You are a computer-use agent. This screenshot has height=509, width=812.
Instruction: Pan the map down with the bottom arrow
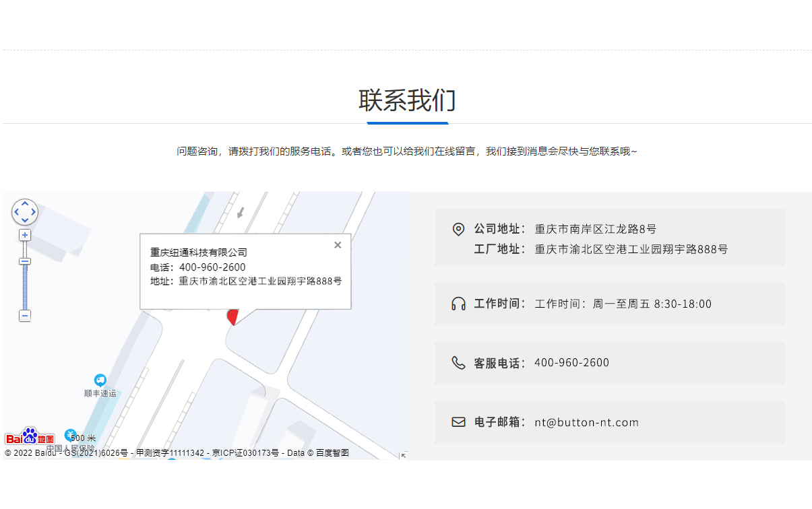point(25,220)
